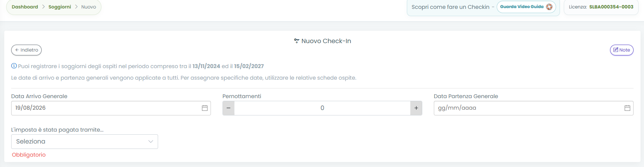
Task: Click the Nuovo Check-In header icon
Action: coord(297,41)
